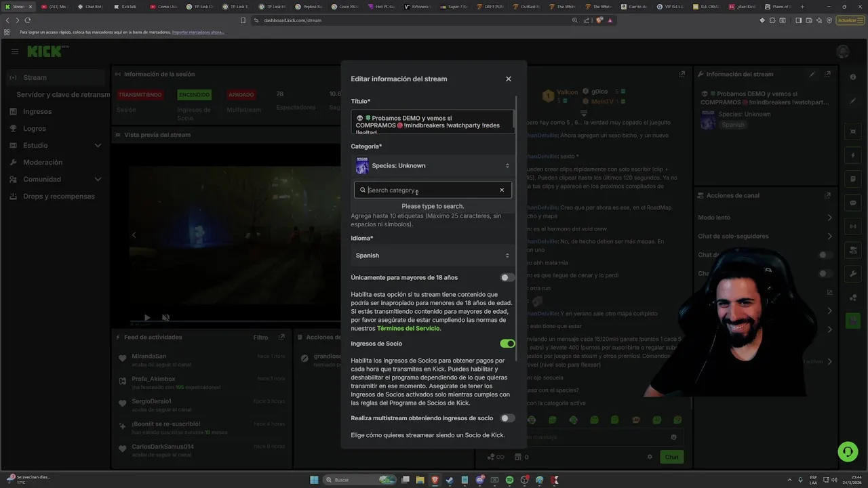Disable the Ingresos de Socio toggle
This screenshot has width=868, height=488.
507,344
